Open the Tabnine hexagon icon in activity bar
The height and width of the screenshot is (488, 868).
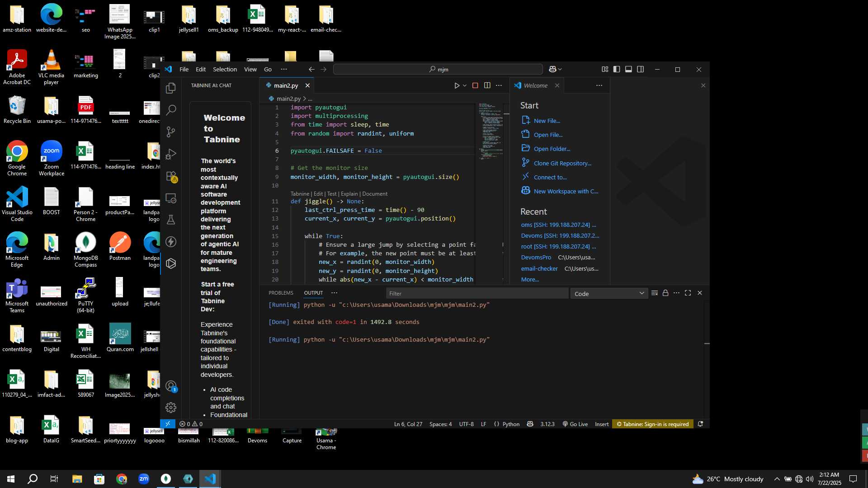pyautogui.click(x=171, y=263)
